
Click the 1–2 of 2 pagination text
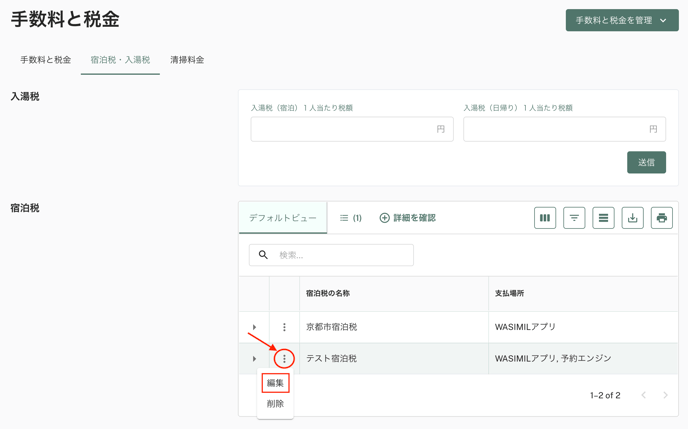tap(605, 396)
